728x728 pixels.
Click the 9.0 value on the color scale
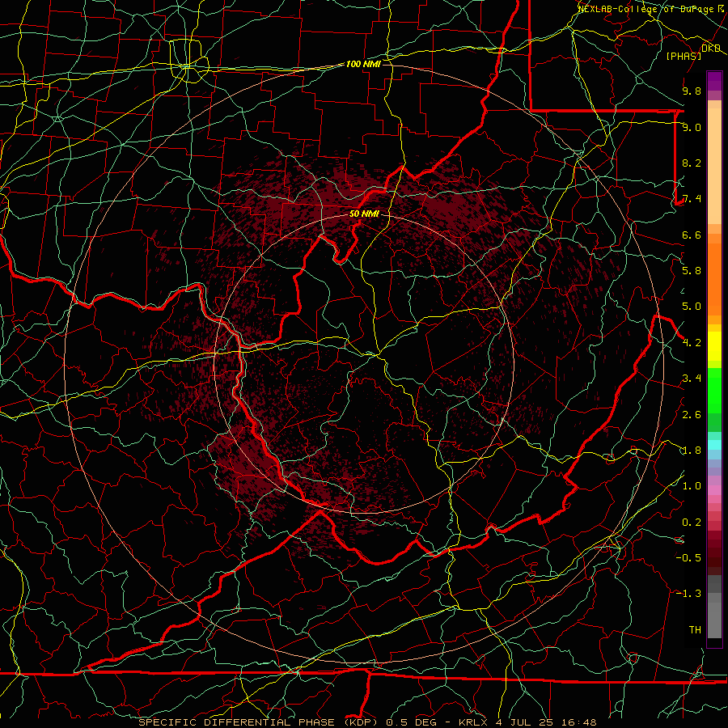pyautogui.click(x=692, y=127)
